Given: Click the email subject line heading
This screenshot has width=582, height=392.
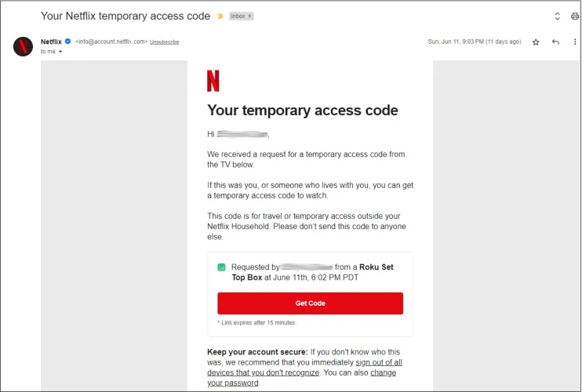Looking at the screenshot, I should (125, 16).
